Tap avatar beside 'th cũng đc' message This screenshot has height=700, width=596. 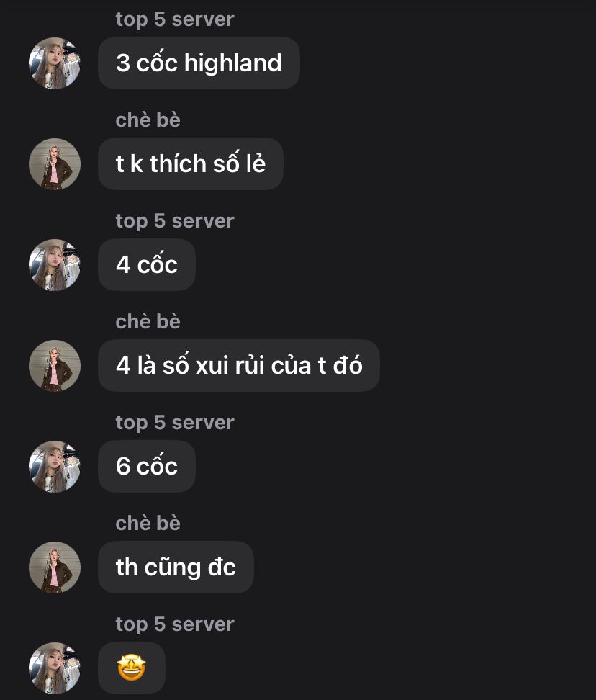tap(55, 567)
